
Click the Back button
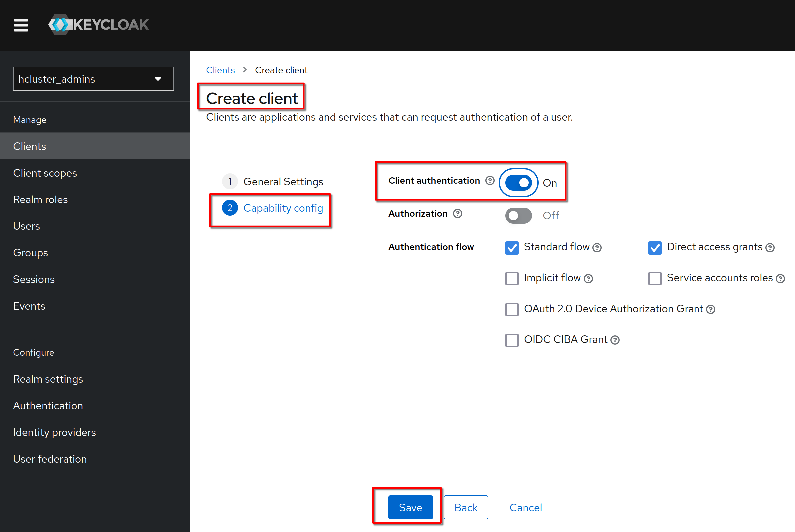coord(465,508)
